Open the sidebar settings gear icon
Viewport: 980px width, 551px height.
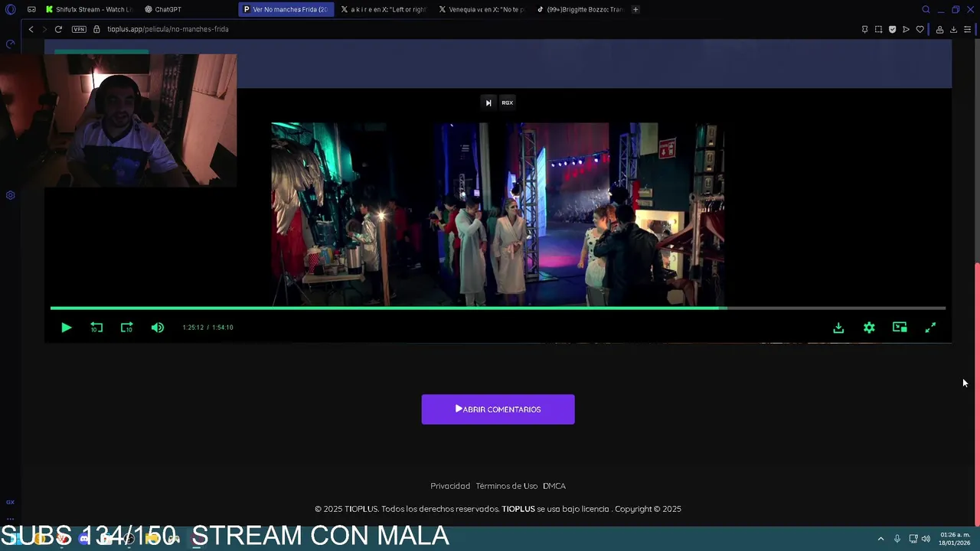coord(10,195)
